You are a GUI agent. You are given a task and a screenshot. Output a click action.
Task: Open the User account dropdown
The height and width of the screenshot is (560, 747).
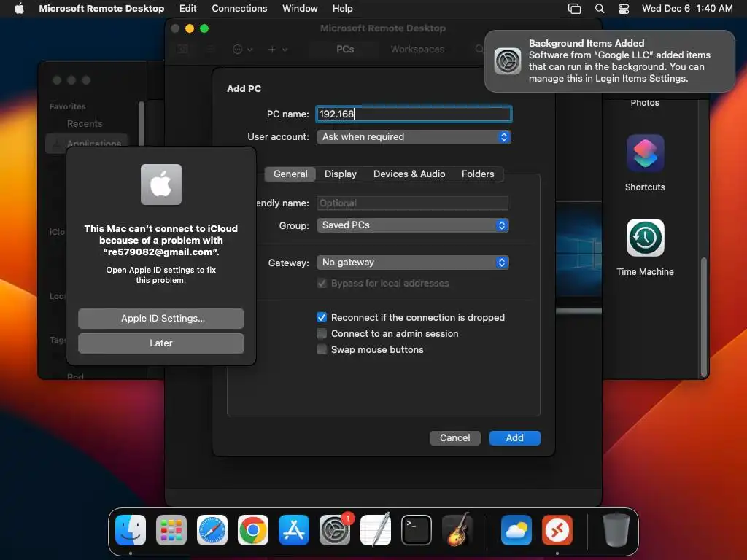414,136
